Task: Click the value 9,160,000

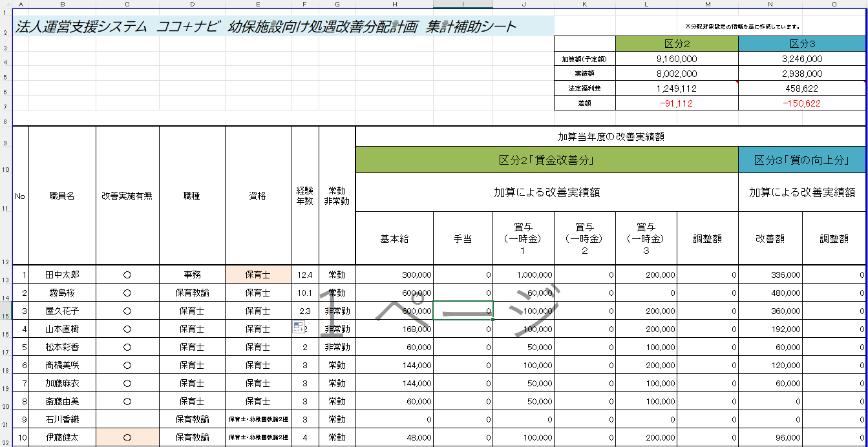Action: [x=677, y=59]
